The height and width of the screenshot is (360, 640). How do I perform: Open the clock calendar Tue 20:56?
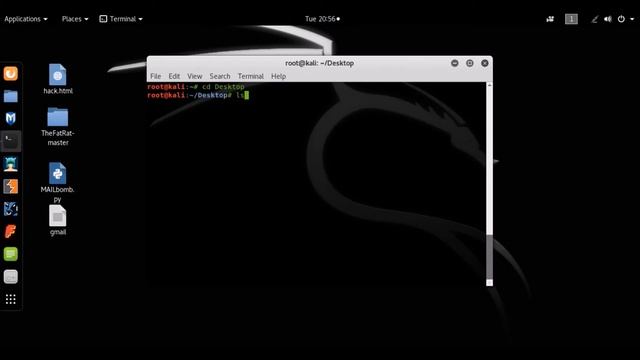322,19
